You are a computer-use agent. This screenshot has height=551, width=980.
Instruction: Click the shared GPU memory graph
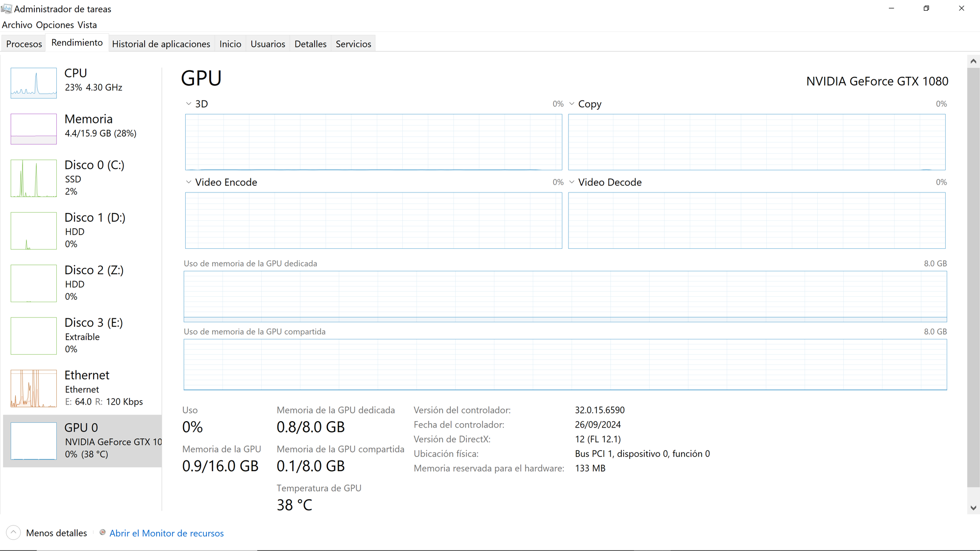565,364
